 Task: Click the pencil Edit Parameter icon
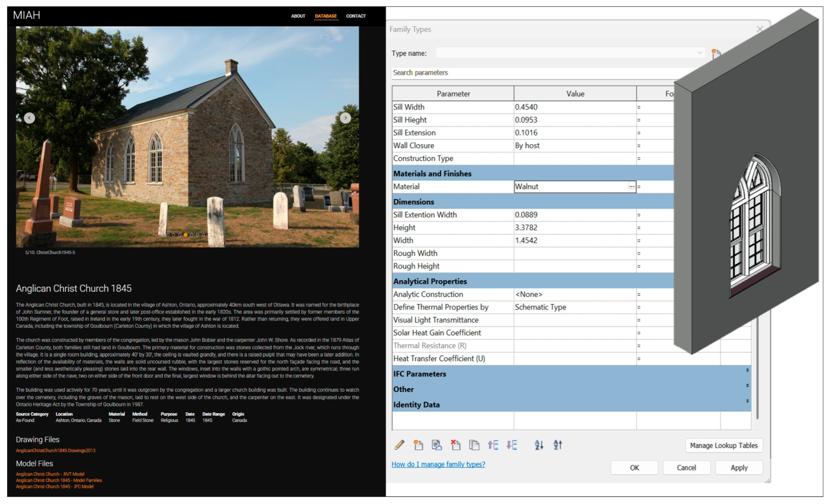[x=399, y=445]
